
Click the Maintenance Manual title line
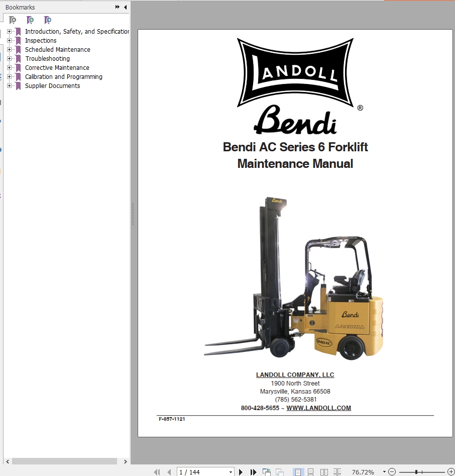295,164
